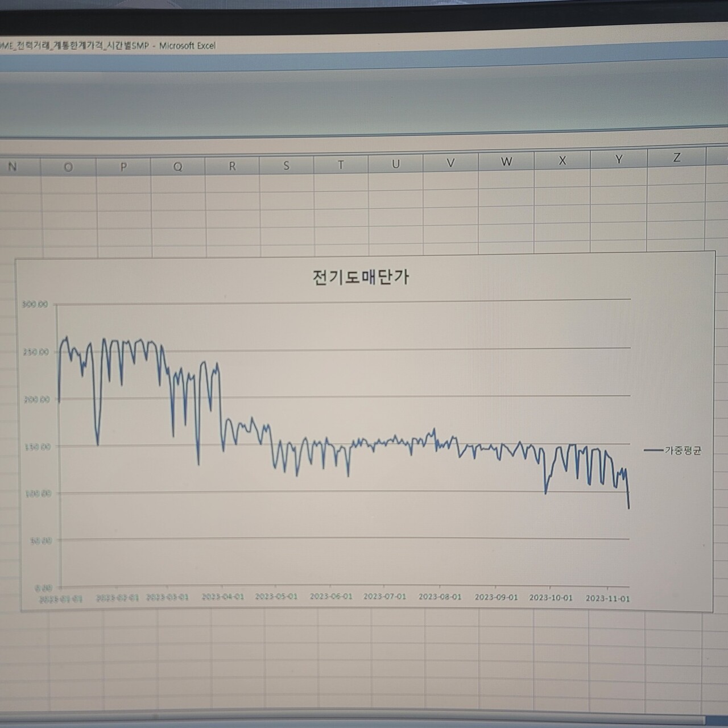Click the 150.00 value axis label

pos(38,447)
